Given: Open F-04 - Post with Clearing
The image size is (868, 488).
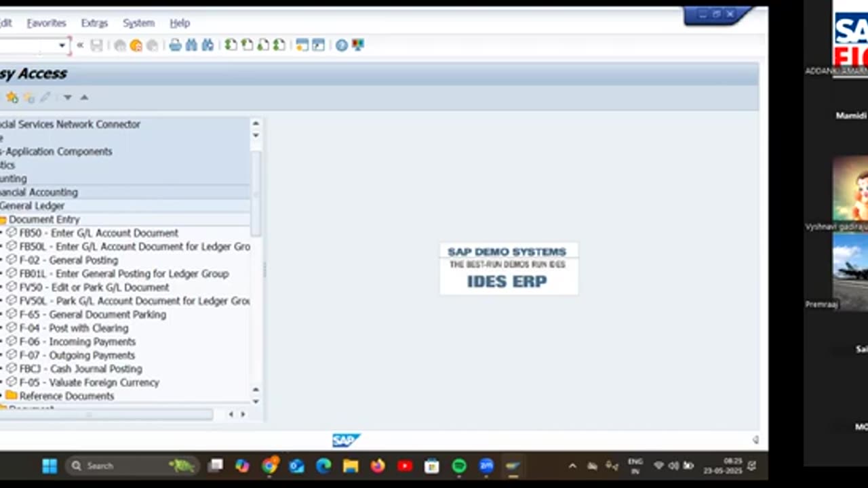Looking at the screenshot, I should pos(74,328).
